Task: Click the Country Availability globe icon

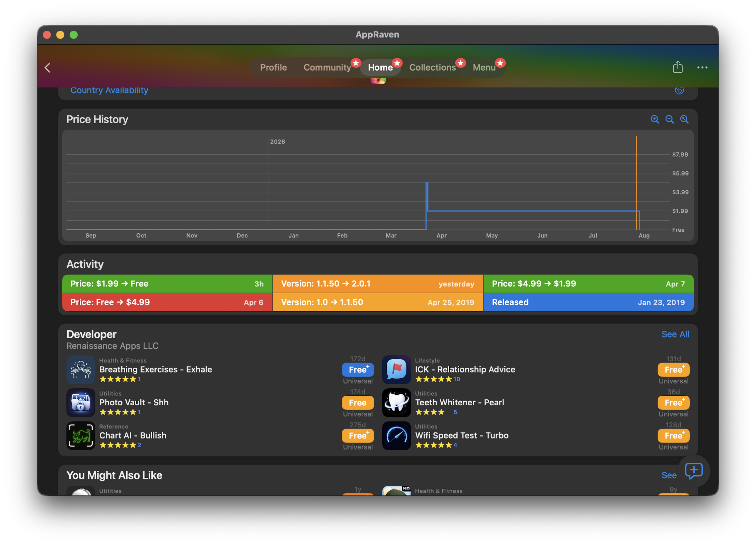Action: click(679, 90)
